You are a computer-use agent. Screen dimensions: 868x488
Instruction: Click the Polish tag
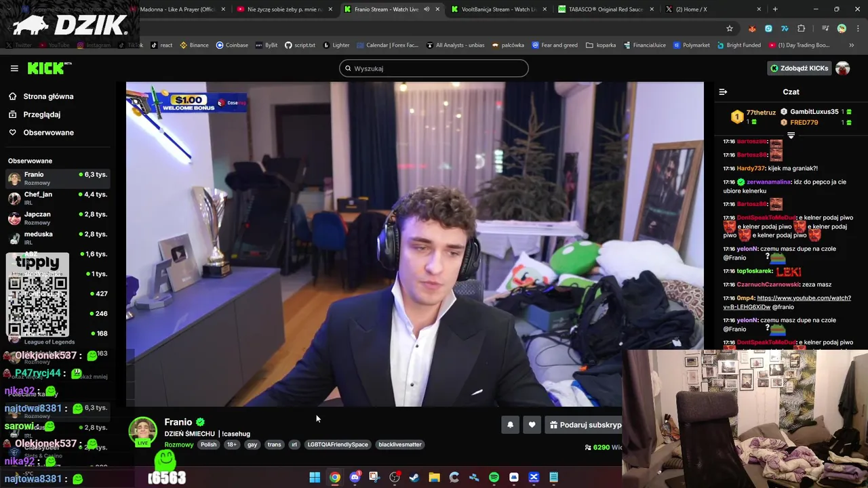click(209, 445)
